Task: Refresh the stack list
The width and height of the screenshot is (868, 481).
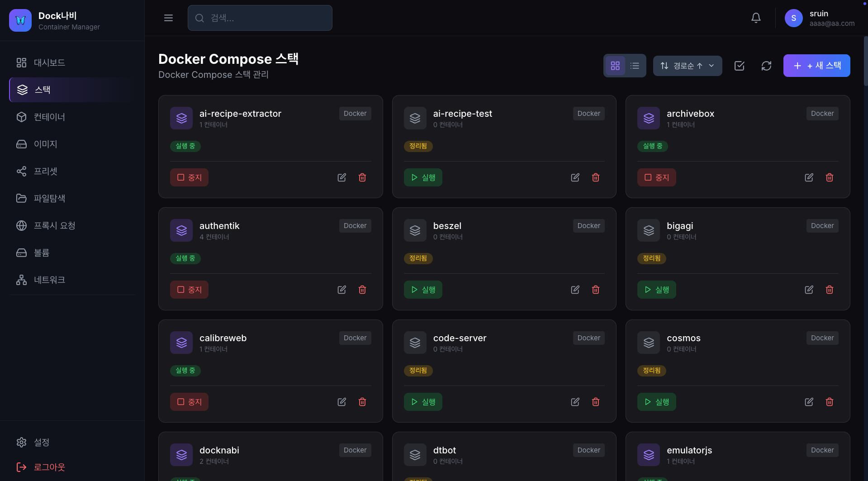Action: tap(766, 66)
